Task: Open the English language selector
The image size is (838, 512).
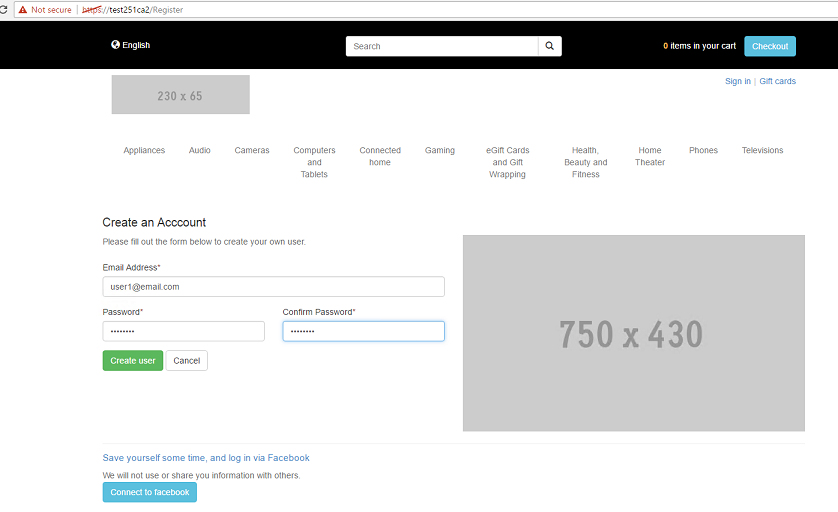Action: click(131, 45)
